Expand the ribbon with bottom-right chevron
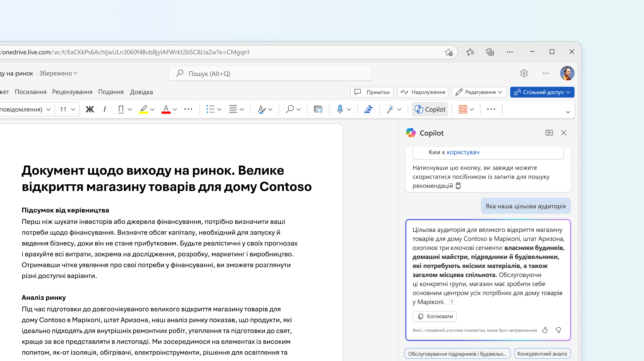This screenshot has height=361, width=644. click(568, 112)
